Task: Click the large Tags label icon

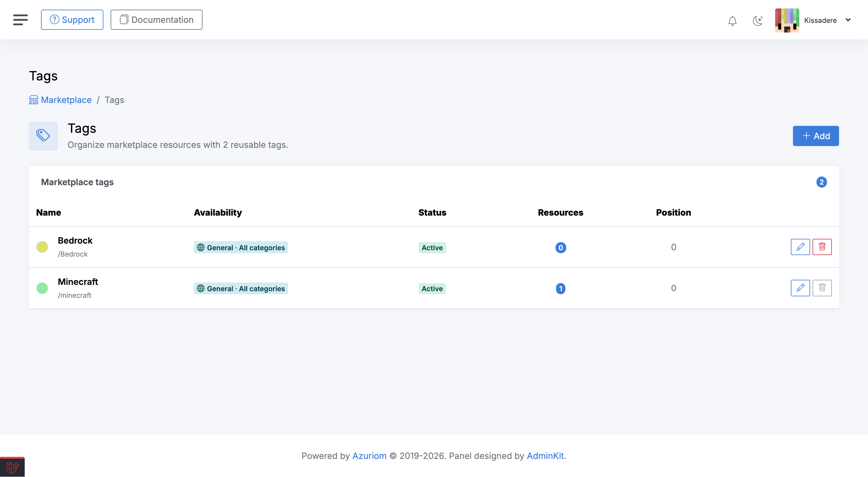Action: pyautogui.click(x=43, y=136)
